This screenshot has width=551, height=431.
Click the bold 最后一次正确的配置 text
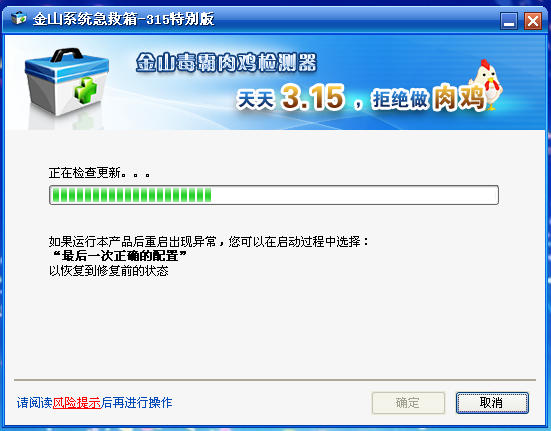tap(120, 256)
